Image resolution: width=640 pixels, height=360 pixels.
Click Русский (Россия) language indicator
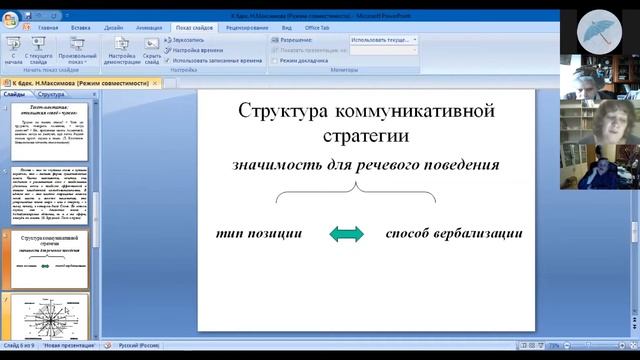139,346
